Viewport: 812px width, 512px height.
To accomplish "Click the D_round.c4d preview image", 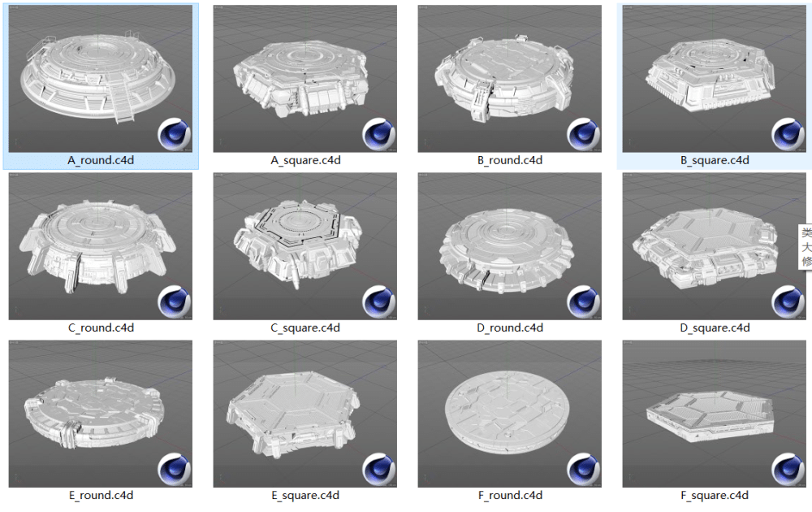I will point(510,246).
